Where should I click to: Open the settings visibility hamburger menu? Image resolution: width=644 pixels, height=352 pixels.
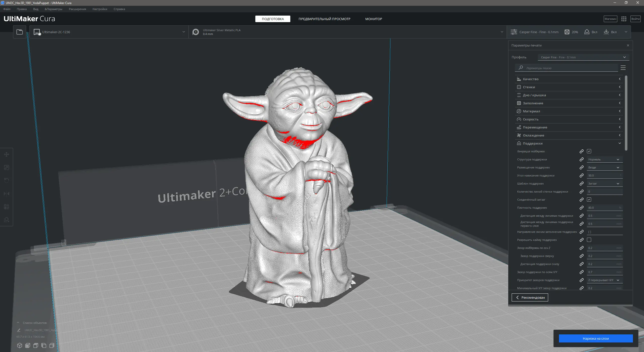tap(623, 68)
